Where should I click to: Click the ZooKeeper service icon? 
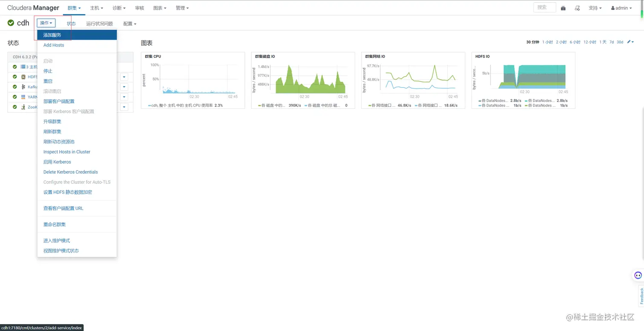tap(23, 107)
